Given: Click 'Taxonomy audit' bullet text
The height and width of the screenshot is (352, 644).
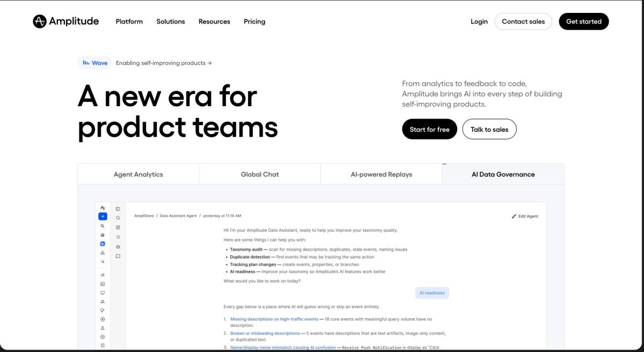Looking at the screenshot, I should [246, 250].
